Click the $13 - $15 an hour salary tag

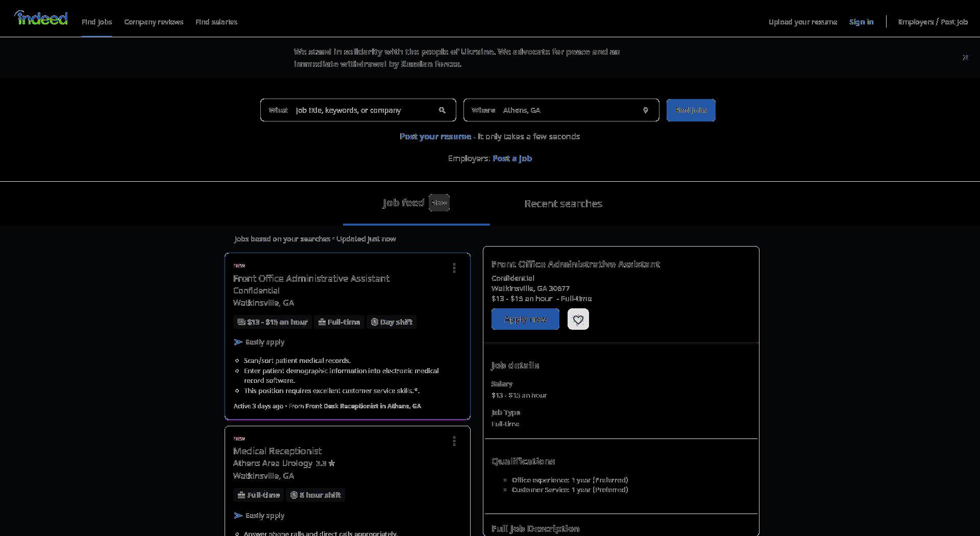point(273,322)
